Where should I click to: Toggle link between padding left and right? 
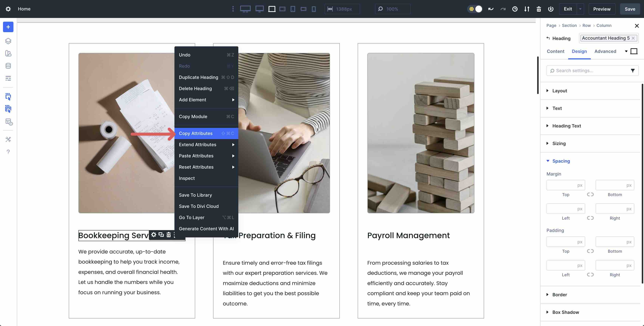click(590, 274)
